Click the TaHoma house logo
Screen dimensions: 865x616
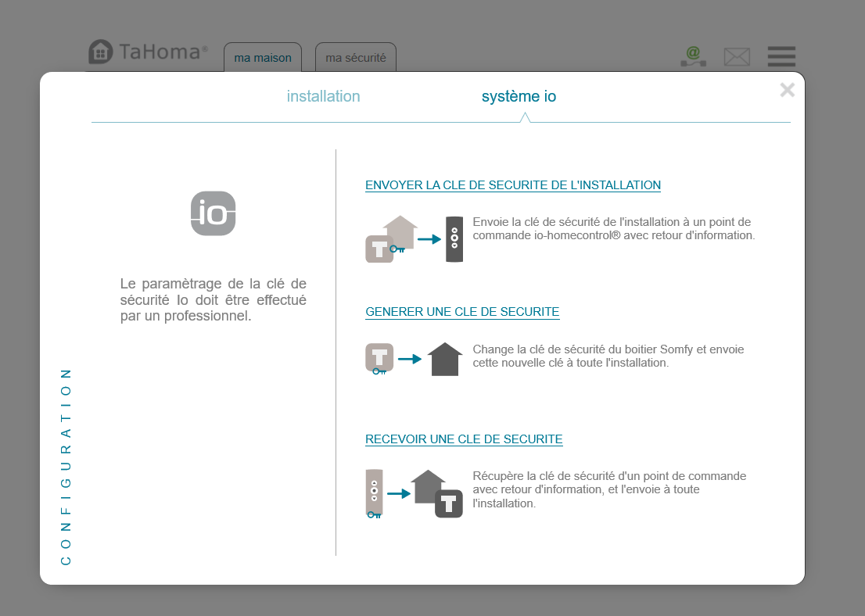[100, 52]
